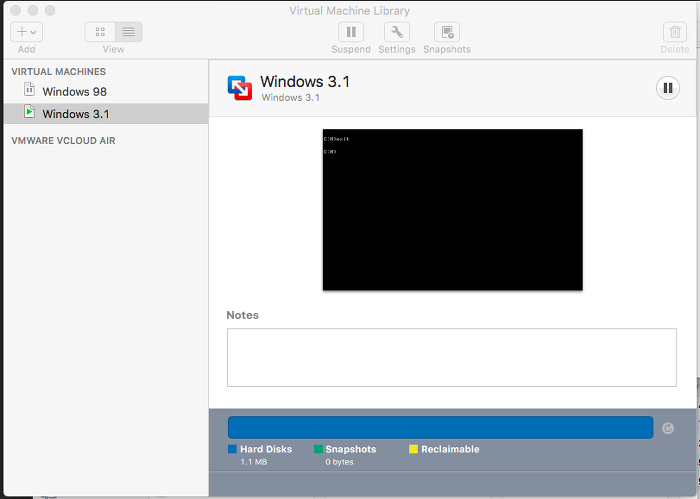Click the Reclaimable legend label
This screenshot has height=499, width=700.
coord(450,449)
